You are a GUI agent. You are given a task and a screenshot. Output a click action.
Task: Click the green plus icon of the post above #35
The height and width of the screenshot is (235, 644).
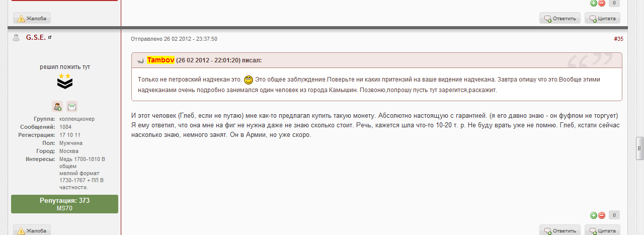click(594, 3)
